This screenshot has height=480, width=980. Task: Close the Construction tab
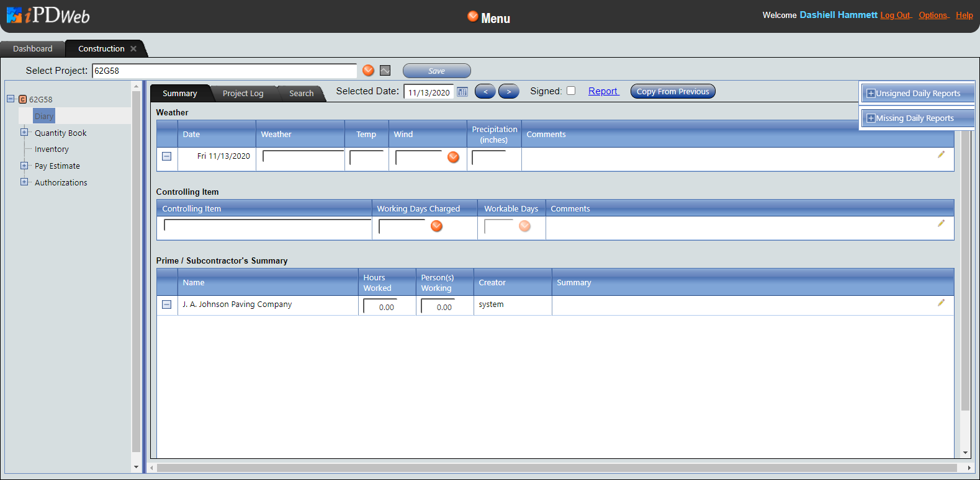click(x=133, y=48)
